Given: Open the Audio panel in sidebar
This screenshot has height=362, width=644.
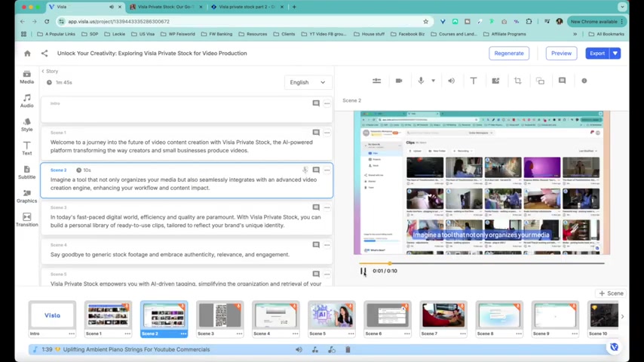Looking at the screenshot, I should (x=26, y=101).
